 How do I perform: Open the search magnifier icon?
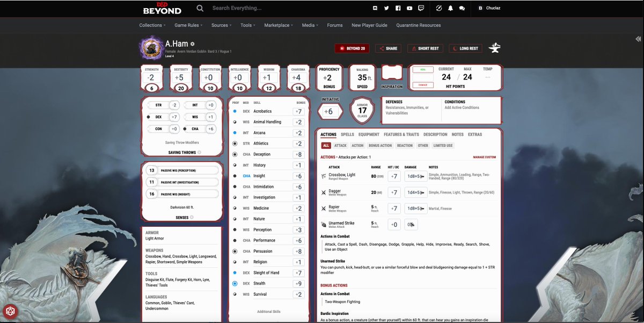[200, 8]
